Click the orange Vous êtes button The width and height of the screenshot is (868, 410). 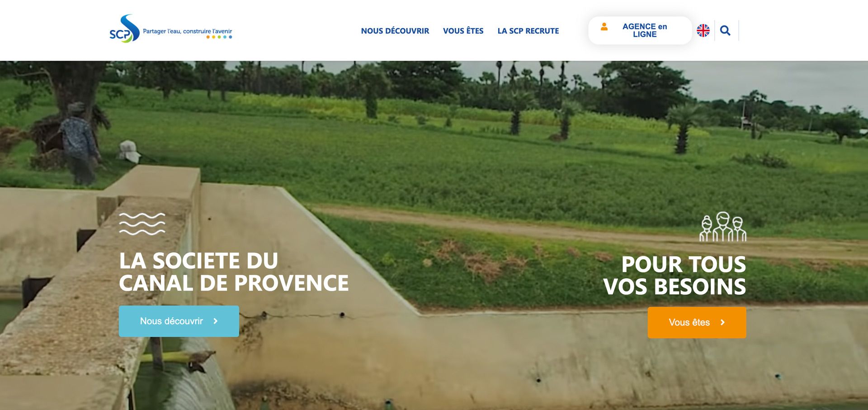pos(697,322)
